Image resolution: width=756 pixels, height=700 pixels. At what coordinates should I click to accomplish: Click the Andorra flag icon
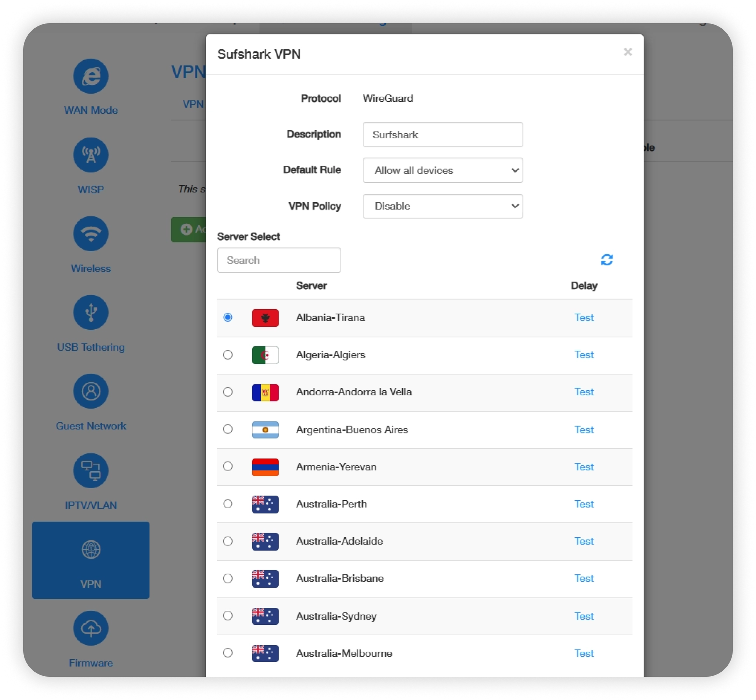tap(265, 393)
